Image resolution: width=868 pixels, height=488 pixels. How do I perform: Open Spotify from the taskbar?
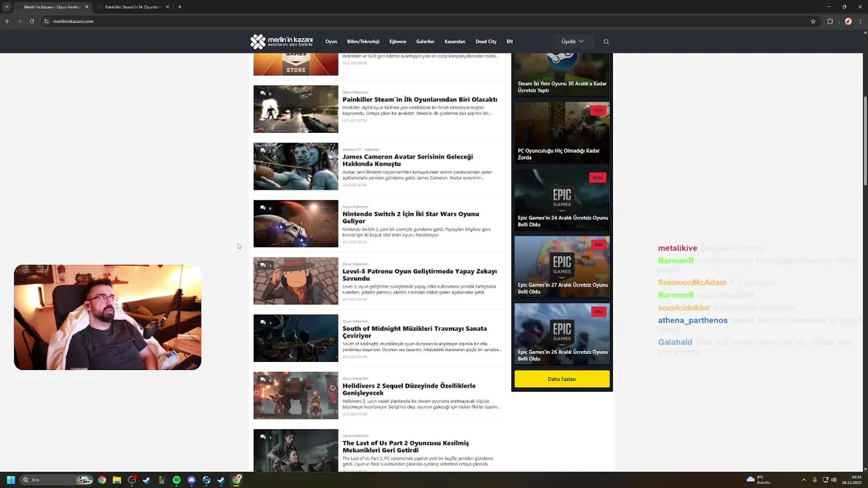176,480
